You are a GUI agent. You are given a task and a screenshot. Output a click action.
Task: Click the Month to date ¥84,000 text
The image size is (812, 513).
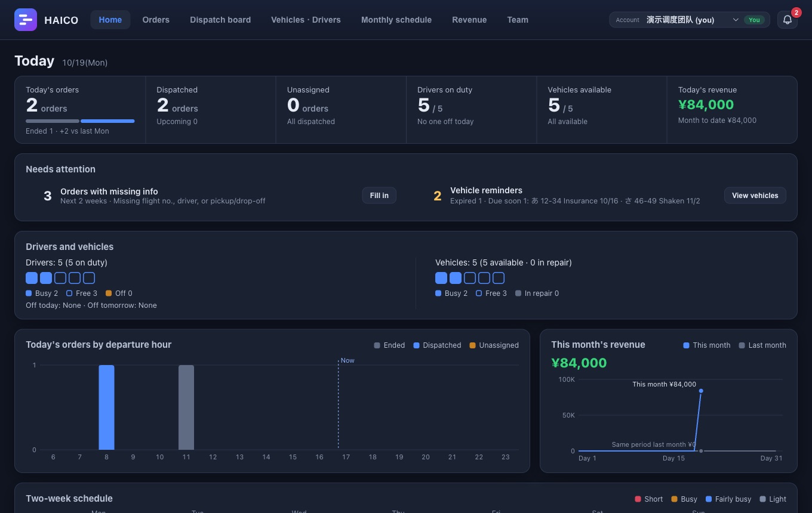pos(717,120)
